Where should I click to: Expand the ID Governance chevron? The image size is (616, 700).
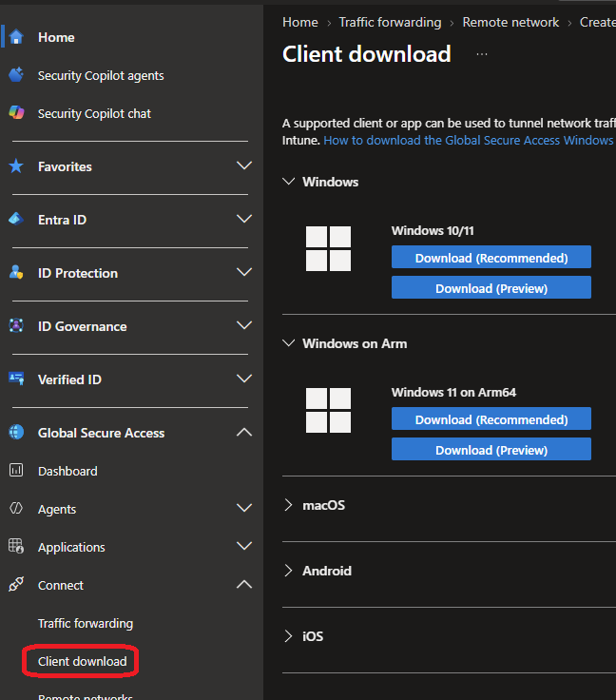point(244,325)
